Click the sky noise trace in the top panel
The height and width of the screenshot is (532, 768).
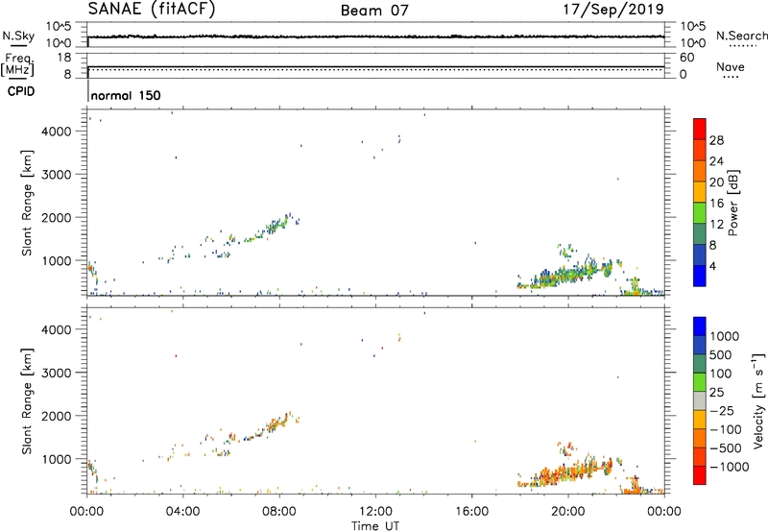coord(375,36)
